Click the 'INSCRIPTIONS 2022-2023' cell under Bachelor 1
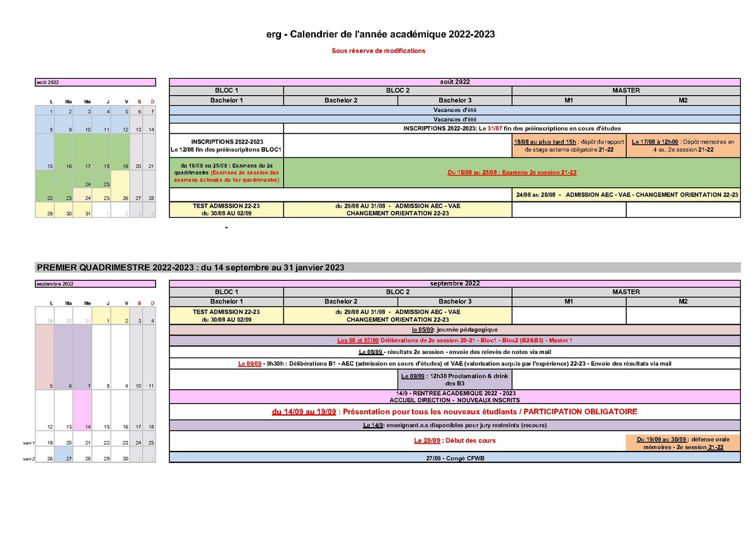The image size is (756, 534). pos(227,145)
